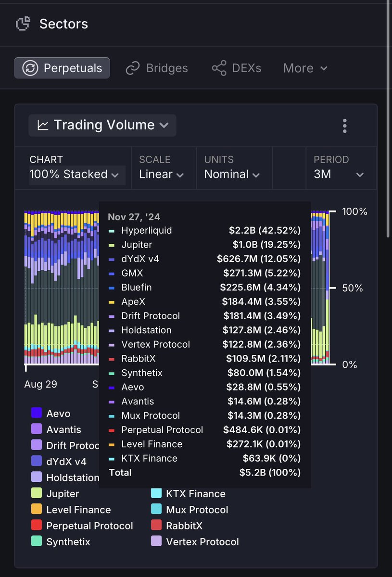Click the Perpetuals refresh-circle icon
This screenshot has width=392, height=577.
tap(30, 68)
